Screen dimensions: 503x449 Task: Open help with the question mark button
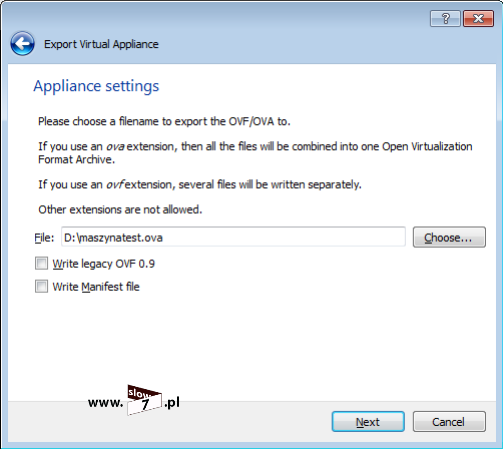coord(445,18)
